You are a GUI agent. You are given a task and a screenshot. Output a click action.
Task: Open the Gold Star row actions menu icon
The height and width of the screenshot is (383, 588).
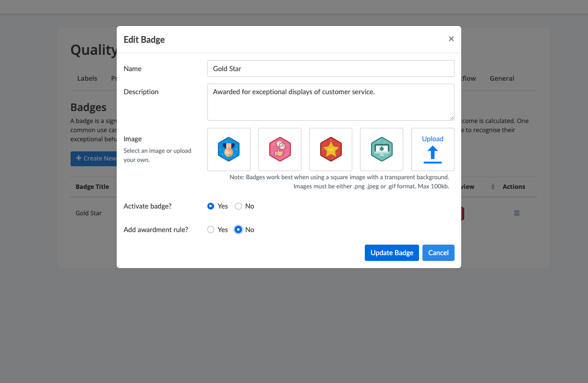(x=517, y=213)
